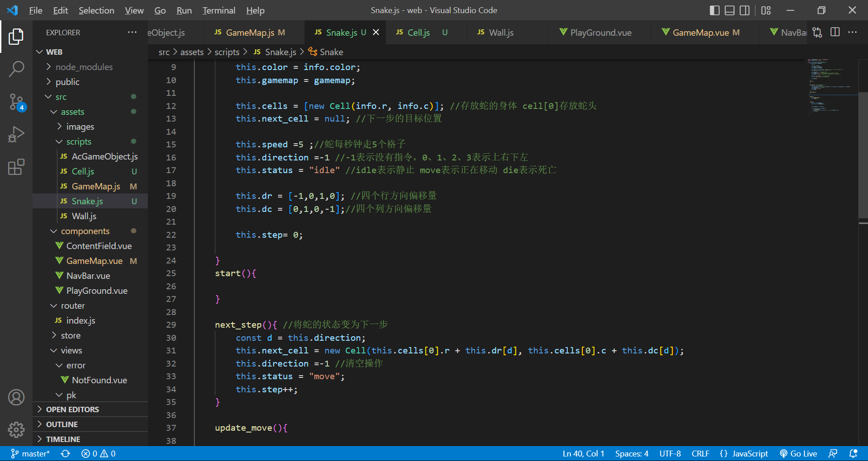868x461 pixels.
Task: Click Snake class symbol in breadcrumb
Action: 326,52
